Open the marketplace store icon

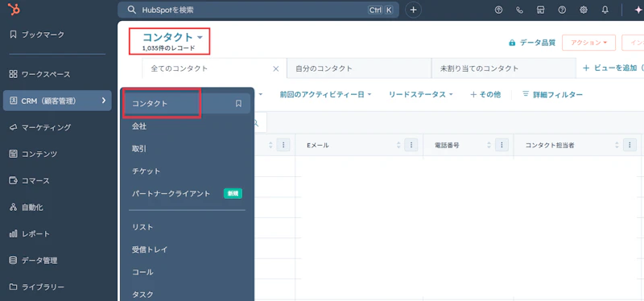(541, 10)
